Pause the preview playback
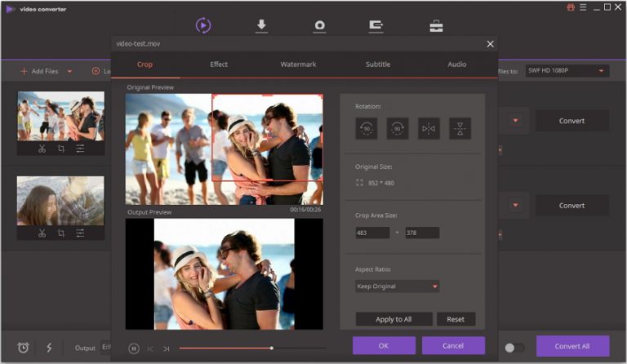 click(134, 348)
